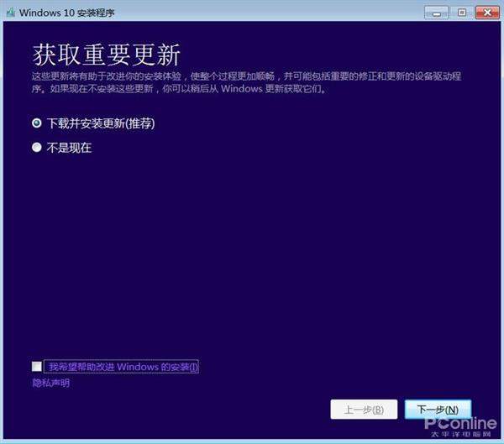This screenshot has height=444, width=504.
Task: Close the Windows 10 setup window
Action: click(486, 12)
